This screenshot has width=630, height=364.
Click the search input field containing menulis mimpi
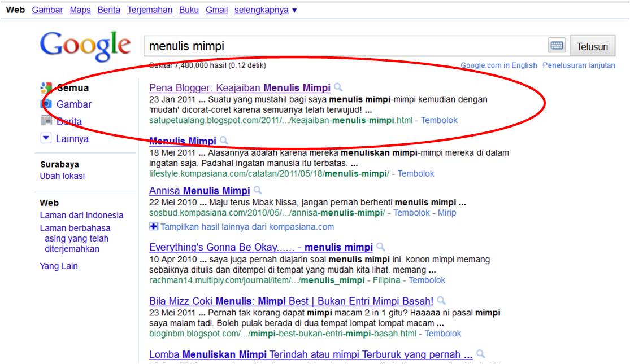tap(346, 46)
